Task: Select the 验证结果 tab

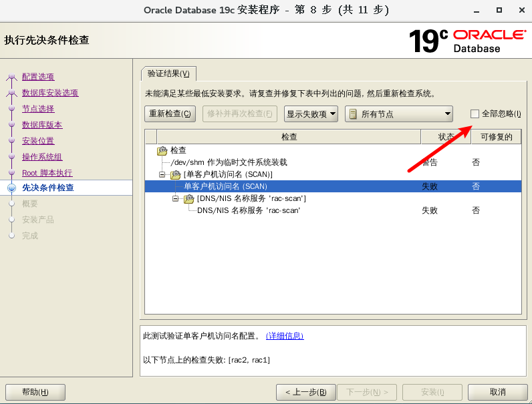Action: pos(168,73)
